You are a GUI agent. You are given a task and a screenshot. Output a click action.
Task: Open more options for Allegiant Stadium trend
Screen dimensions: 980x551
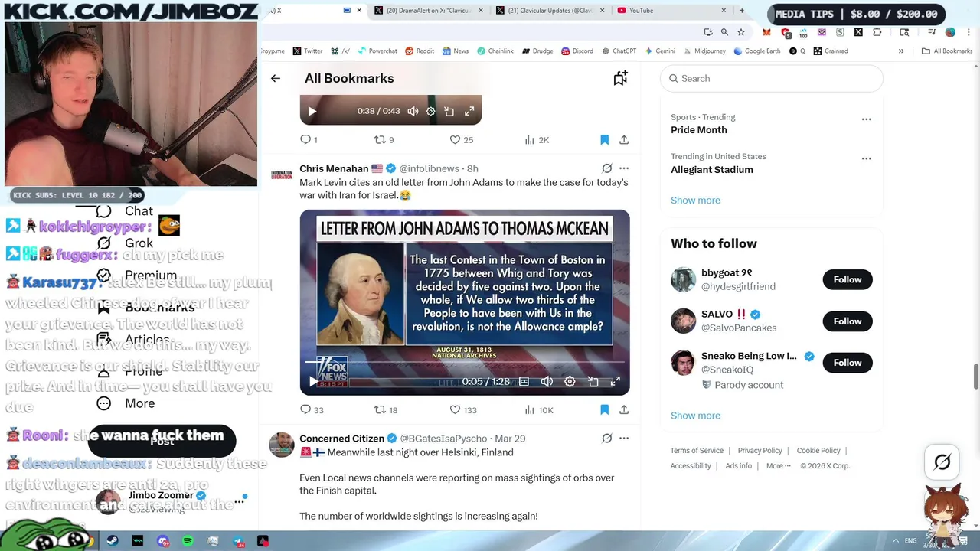click(x=867, y=158)
